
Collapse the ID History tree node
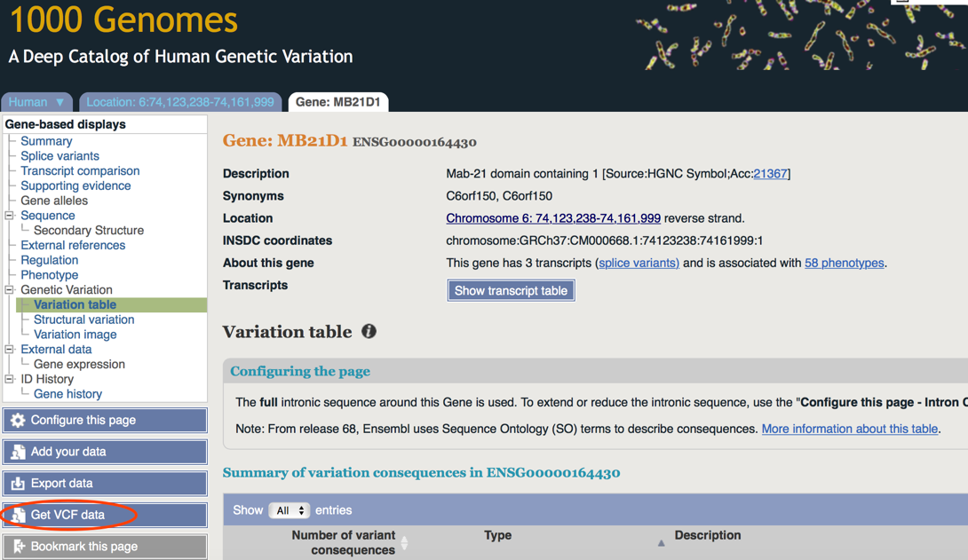pyautogui.click(x=9, y=379)
